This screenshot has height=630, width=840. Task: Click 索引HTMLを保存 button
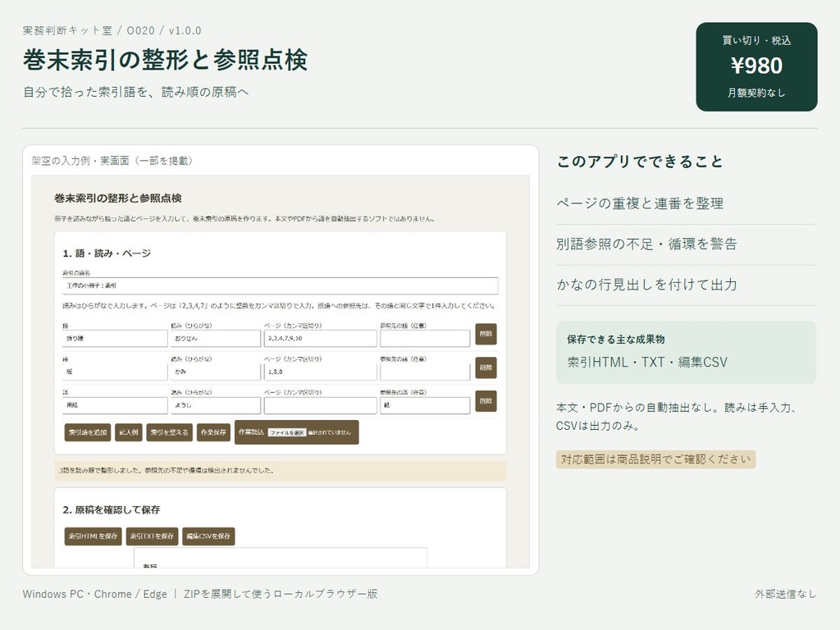pos(94,536)
